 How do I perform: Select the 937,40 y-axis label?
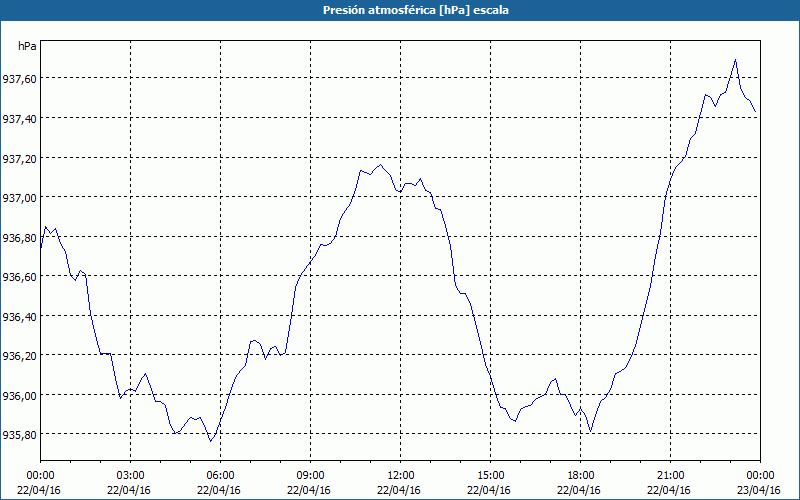tap(19, 118)
